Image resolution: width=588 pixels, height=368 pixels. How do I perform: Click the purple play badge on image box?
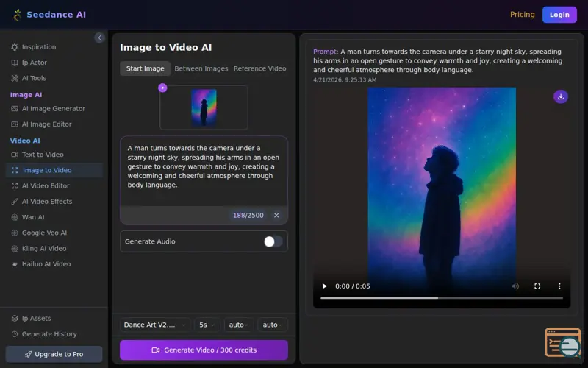pyautogui.click(x=162, y=88)
